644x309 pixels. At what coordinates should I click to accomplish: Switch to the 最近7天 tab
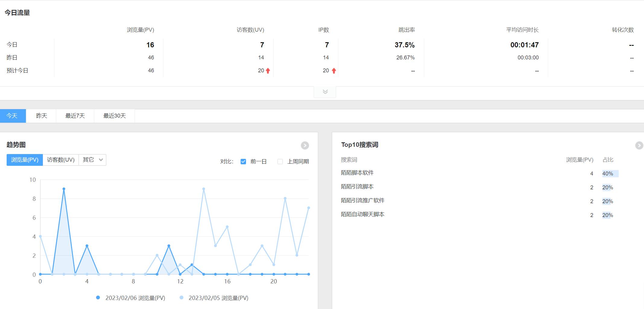click(75, 116)
